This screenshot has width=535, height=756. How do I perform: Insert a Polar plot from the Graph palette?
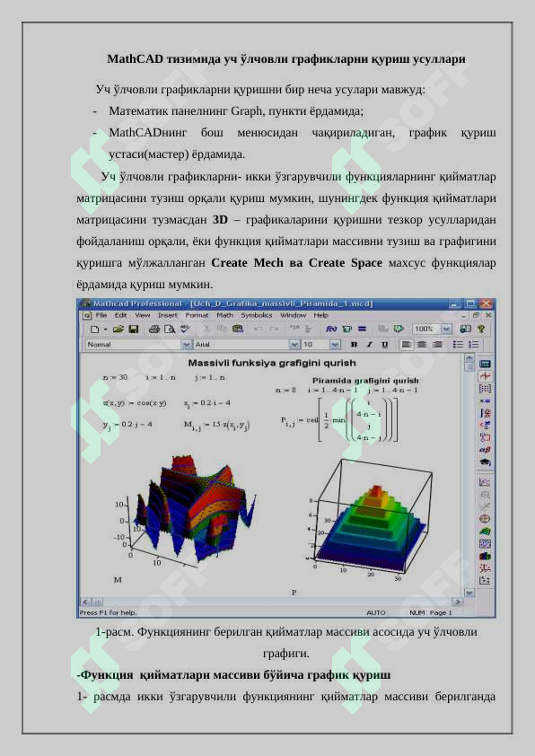(485, 519)
